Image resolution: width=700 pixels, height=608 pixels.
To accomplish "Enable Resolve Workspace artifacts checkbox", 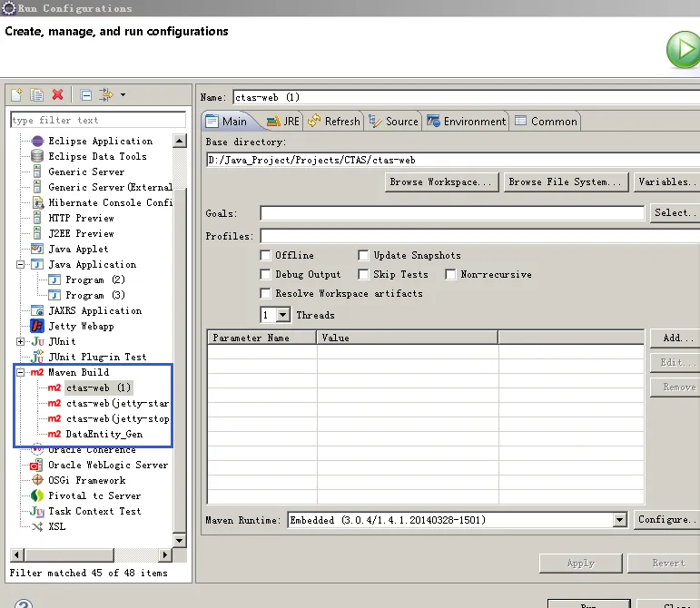I will pyautogui.click(x=265, y=293).
